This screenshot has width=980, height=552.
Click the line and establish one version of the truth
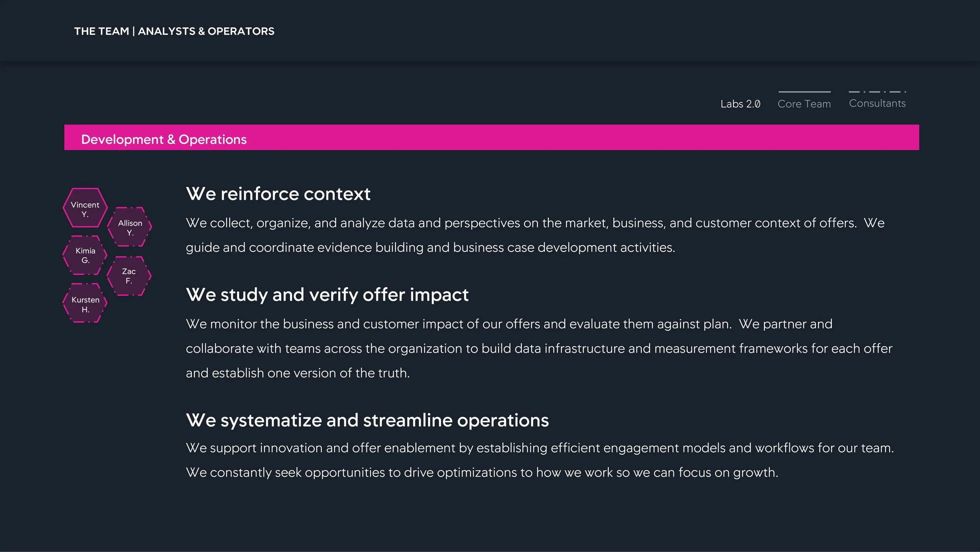(x=298, y=373)
